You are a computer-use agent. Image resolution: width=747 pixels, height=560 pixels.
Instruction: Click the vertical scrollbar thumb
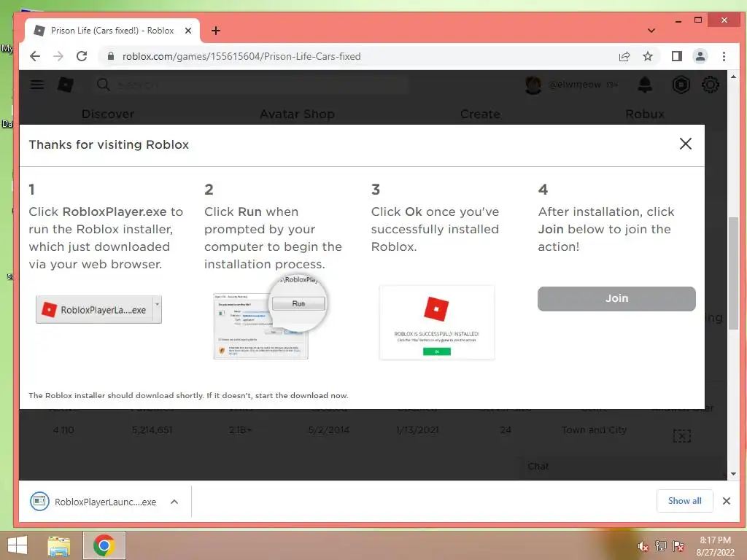[733, 274]
